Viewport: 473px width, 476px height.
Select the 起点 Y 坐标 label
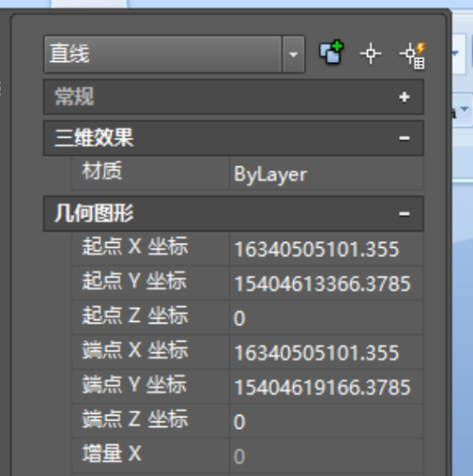tap(134, 281)
